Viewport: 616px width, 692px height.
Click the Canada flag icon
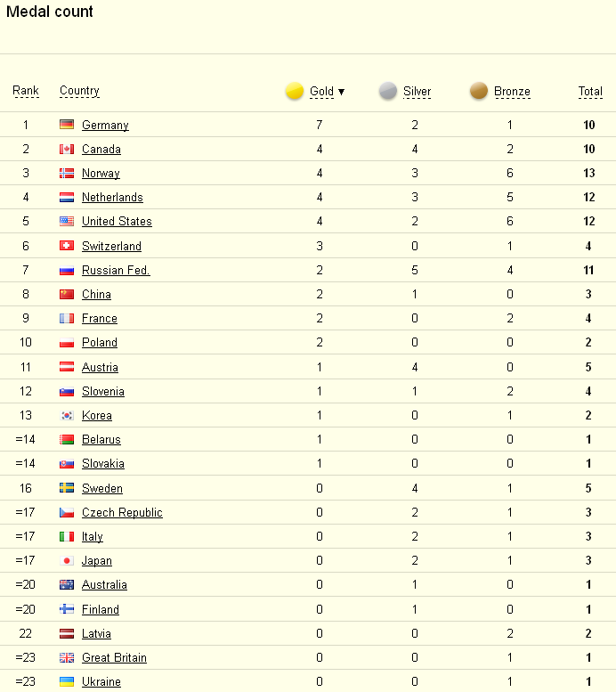(x=67, y=149)
